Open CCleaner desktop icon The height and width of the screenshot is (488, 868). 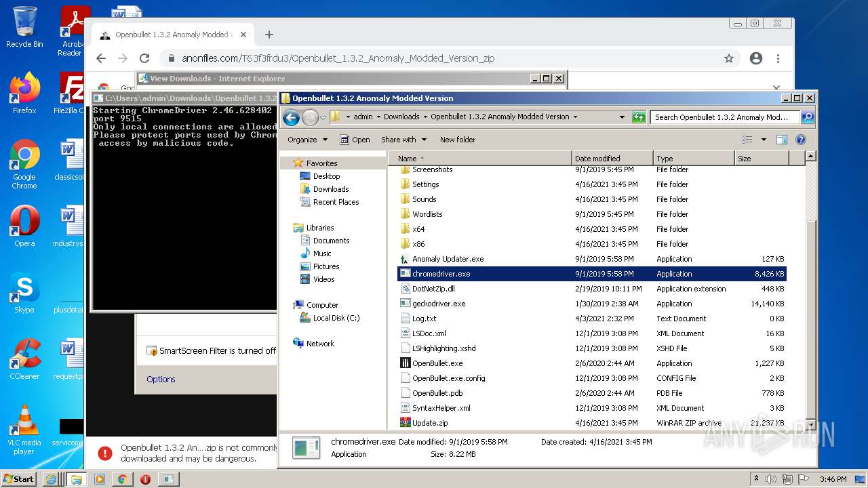[24, 359]
